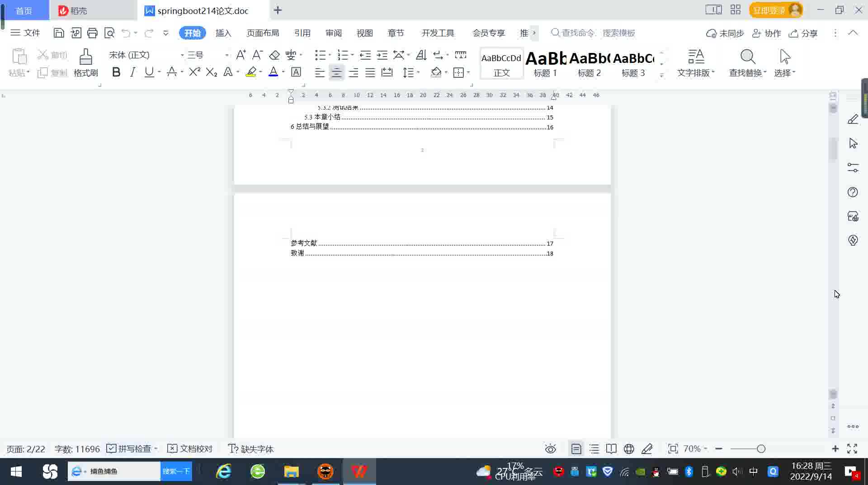Toggle spell check in status bar
The image size is (868, 485).
click(132, 449)
